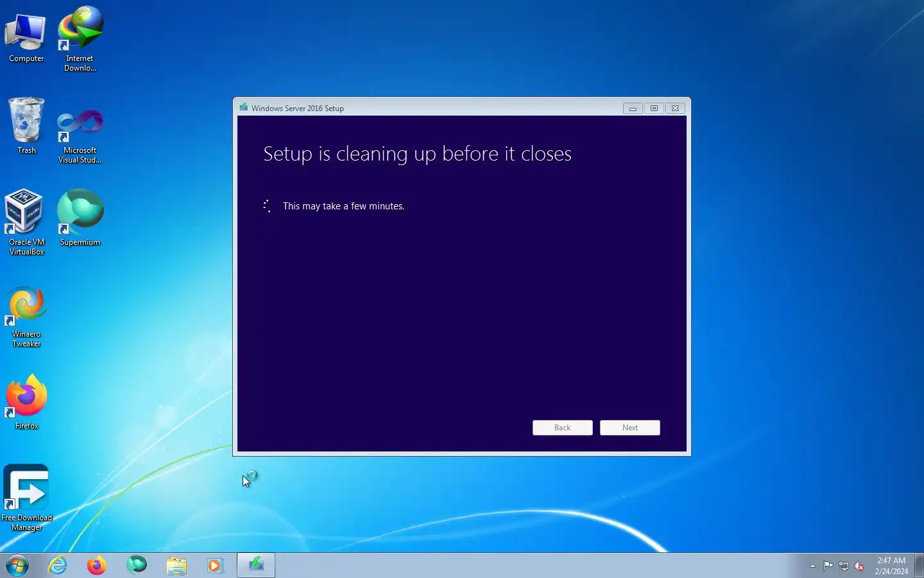Click the Setup window title bar icon
Image resolution: width=924 pixels, height=578 pixels.
(x=244, y=107)
